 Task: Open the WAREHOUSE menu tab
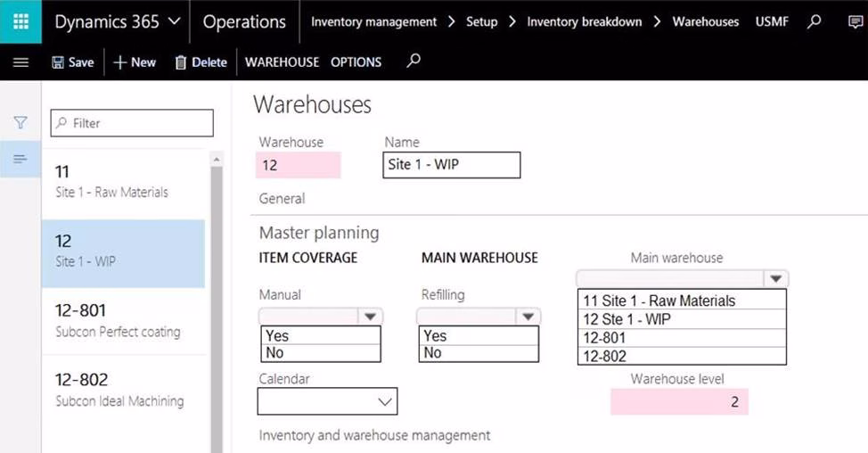coord(282,62)
